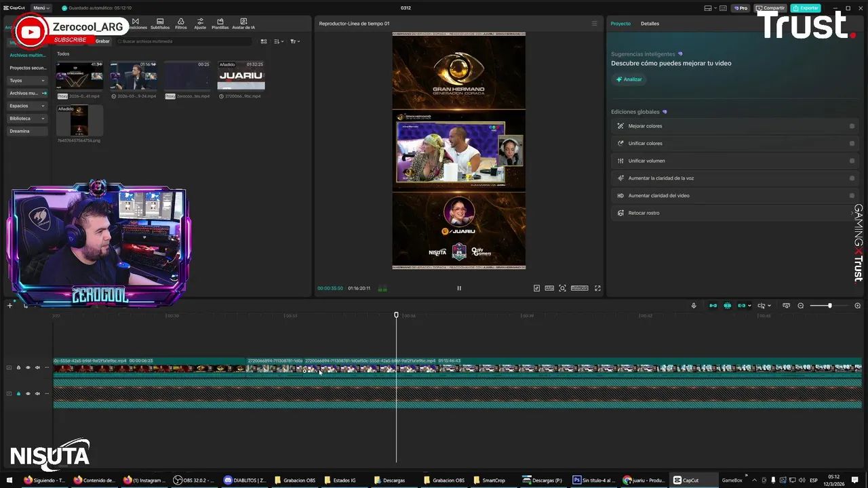Select the 00:25 Zerocool clip thumbnail

(187, 75)
